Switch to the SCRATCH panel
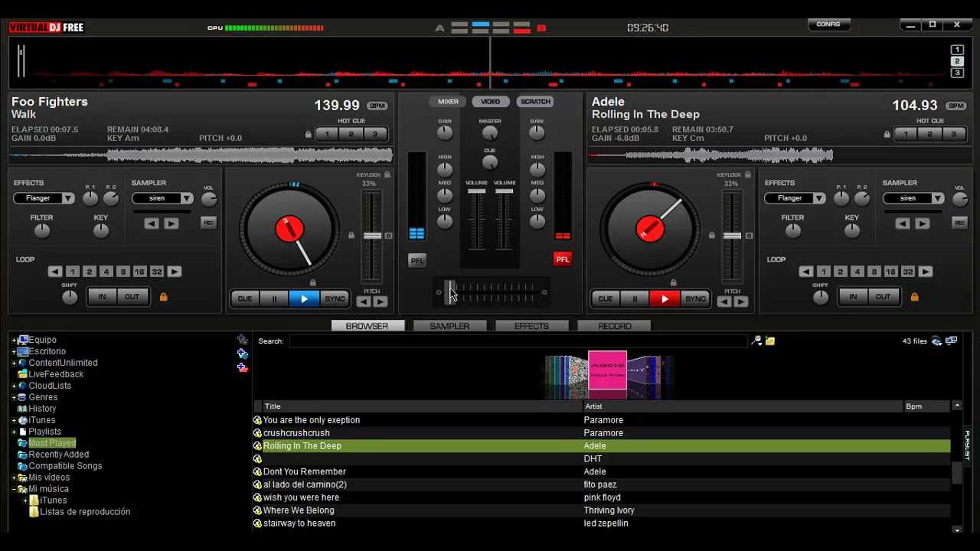 click(x=534, y=102)
